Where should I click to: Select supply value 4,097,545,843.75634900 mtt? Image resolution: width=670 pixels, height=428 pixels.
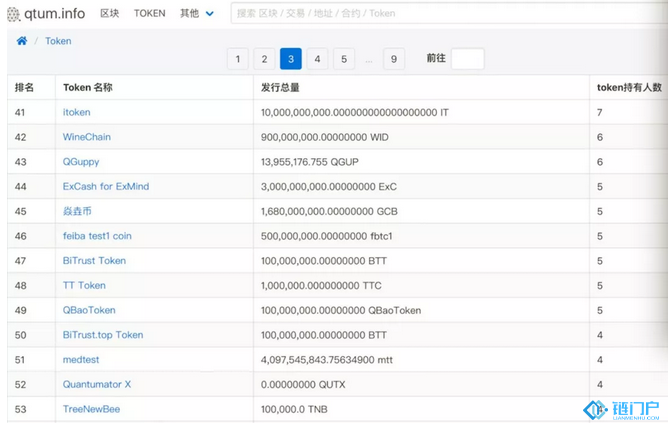point(327,360)
